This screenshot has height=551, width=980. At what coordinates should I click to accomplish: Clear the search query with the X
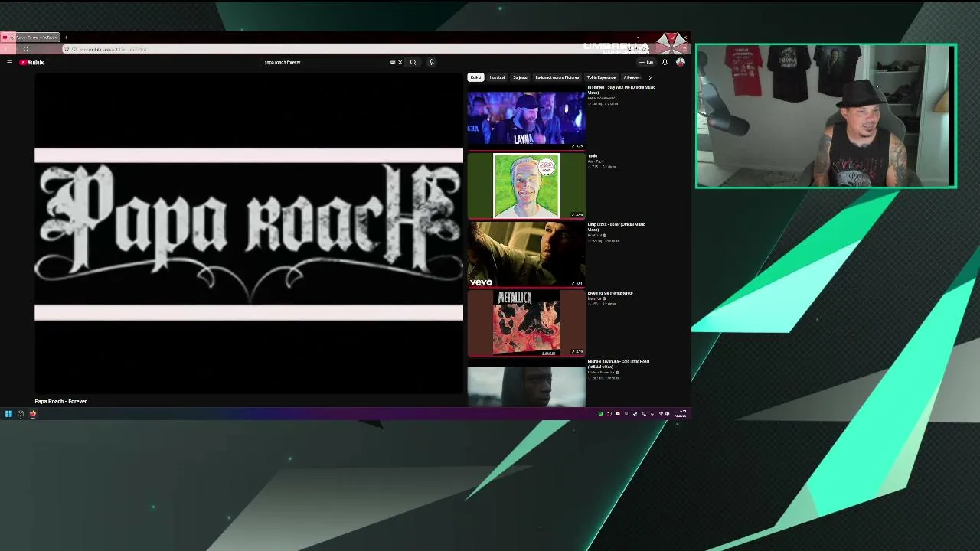tap(400, 62)
